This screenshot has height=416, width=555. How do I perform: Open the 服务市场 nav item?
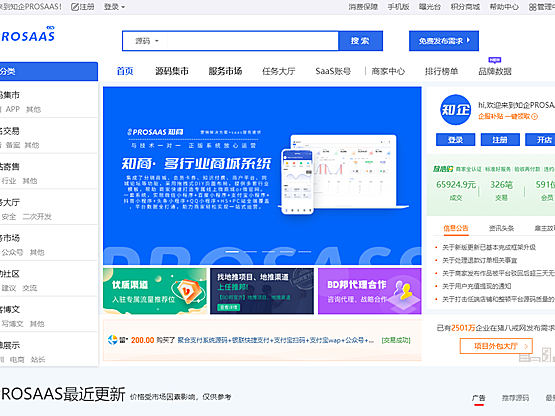click(225, 71)
